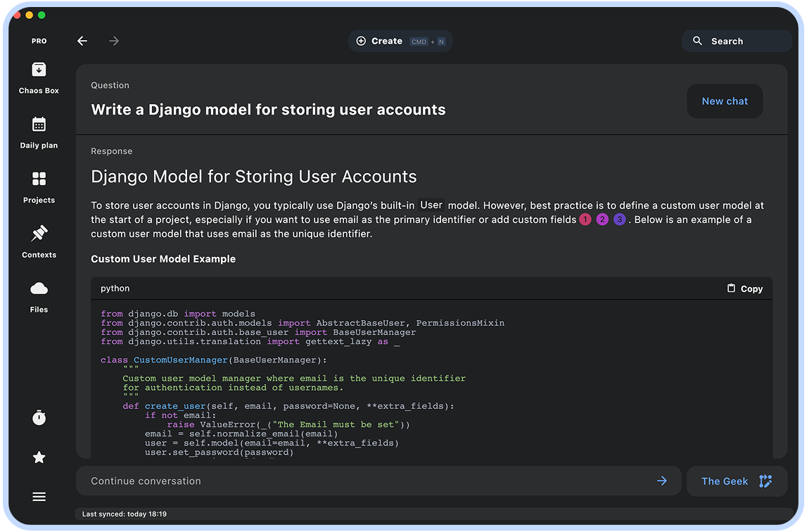
Task: Click the CMD + N shortcut hint
Action: coord(428,42)
